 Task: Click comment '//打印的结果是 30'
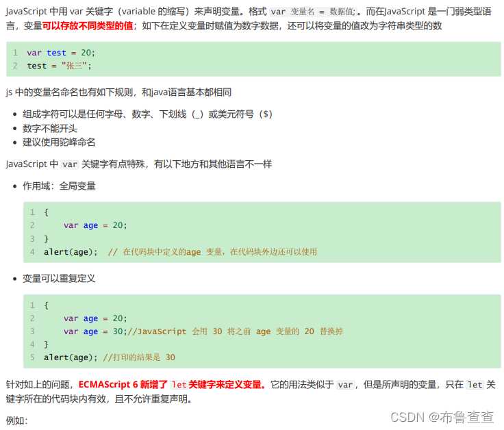pyautogui.click(x=139, y=357)
